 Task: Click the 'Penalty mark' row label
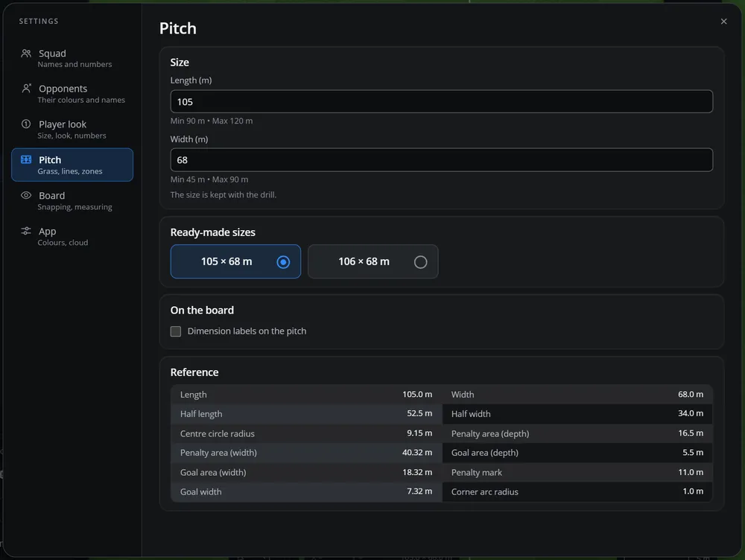click(x=477, y=473)
